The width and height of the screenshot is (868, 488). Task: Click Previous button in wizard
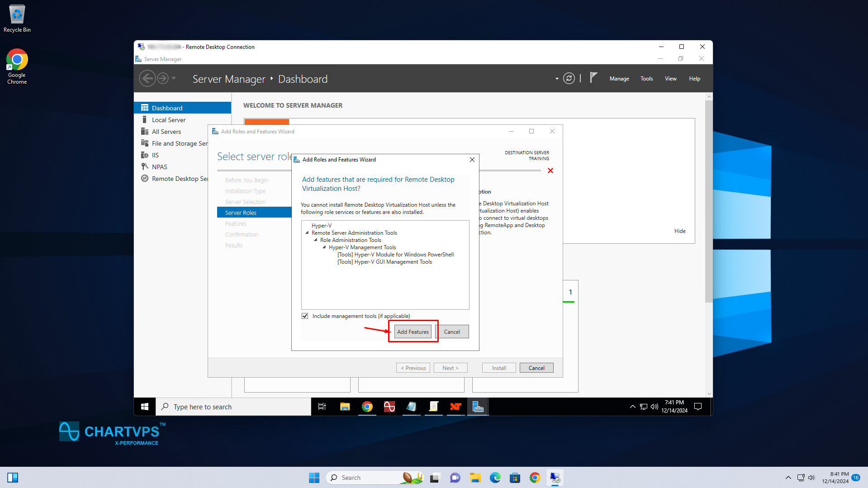tap(413, 368)
